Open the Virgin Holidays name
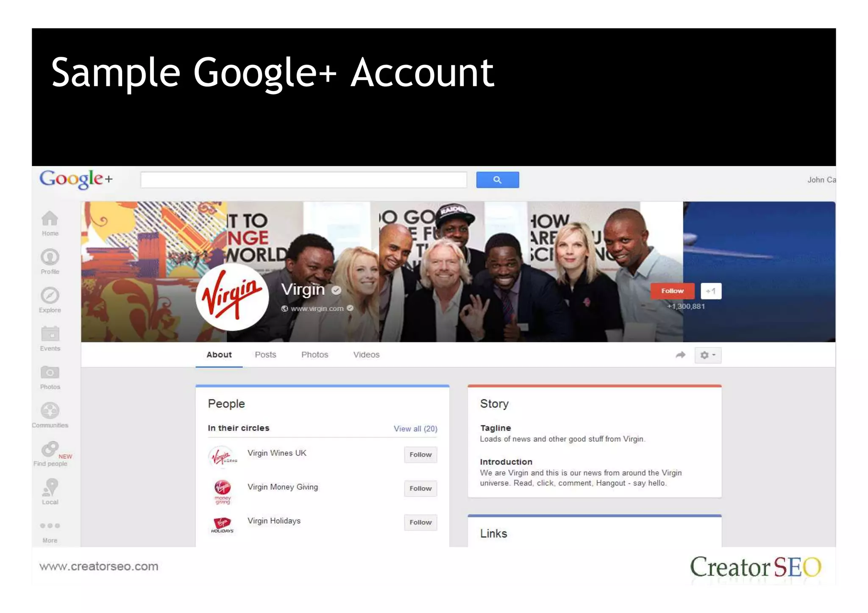868x613 pixels. [274, 521]
